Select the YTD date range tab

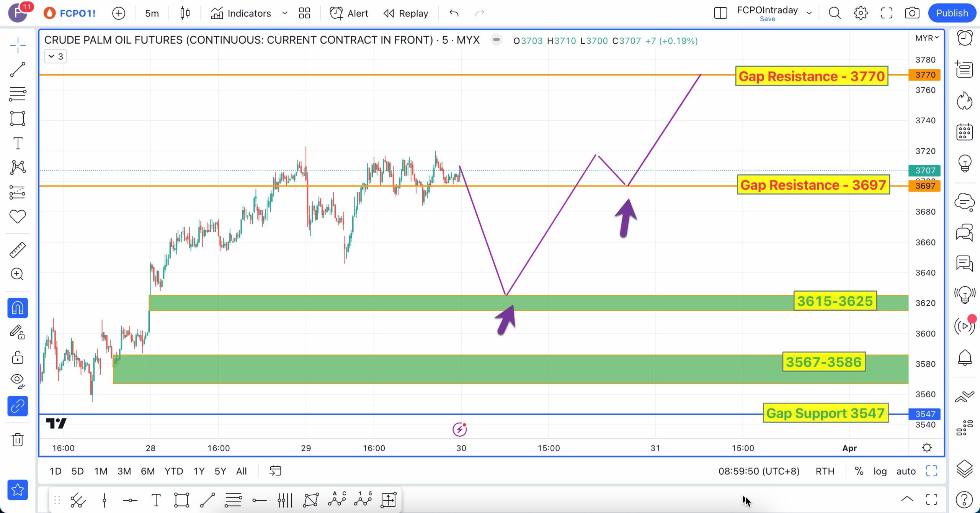tap(173, 471)
